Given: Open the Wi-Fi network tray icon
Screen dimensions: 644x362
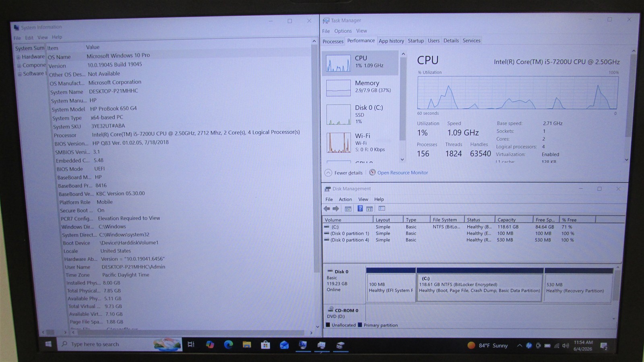Looking at the screenshot, I should point(557,346).
